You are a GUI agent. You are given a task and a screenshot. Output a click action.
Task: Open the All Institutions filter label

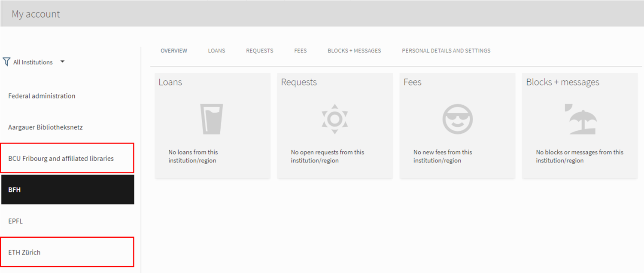click(33, 62)
